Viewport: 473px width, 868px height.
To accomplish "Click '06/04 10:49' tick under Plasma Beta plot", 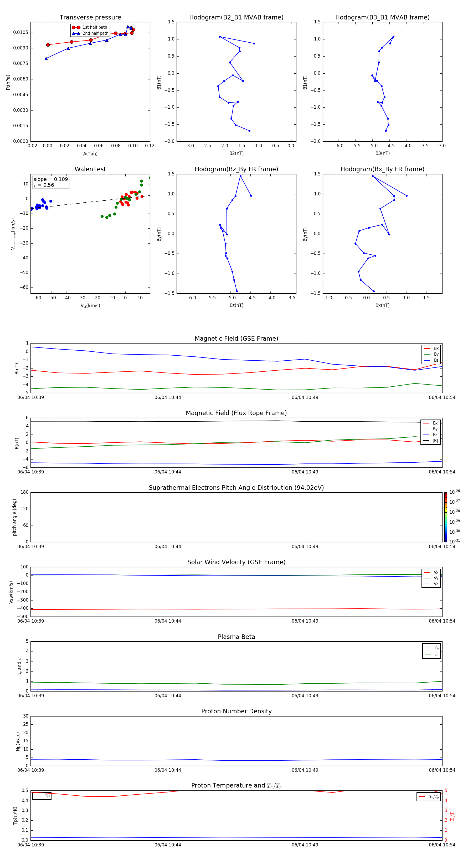I will coord(305,696).
